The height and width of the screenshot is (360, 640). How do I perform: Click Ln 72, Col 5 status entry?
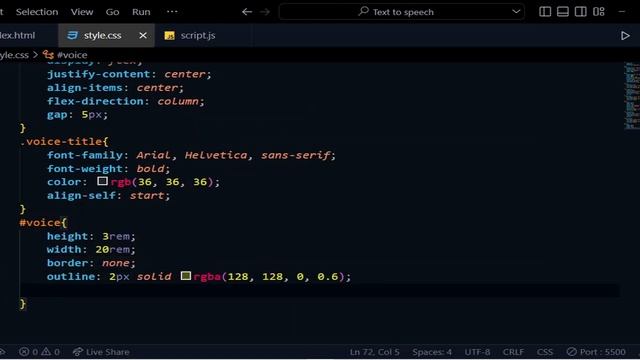point(374,352)
